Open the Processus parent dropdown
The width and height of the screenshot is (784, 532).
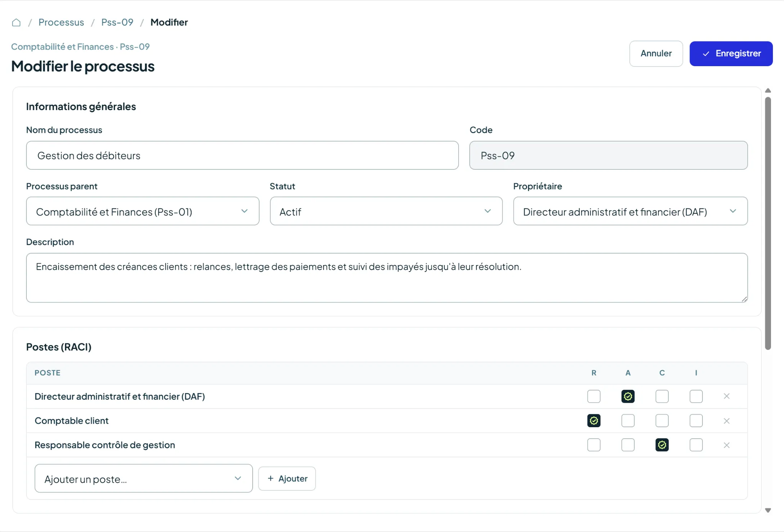(142, 211)
